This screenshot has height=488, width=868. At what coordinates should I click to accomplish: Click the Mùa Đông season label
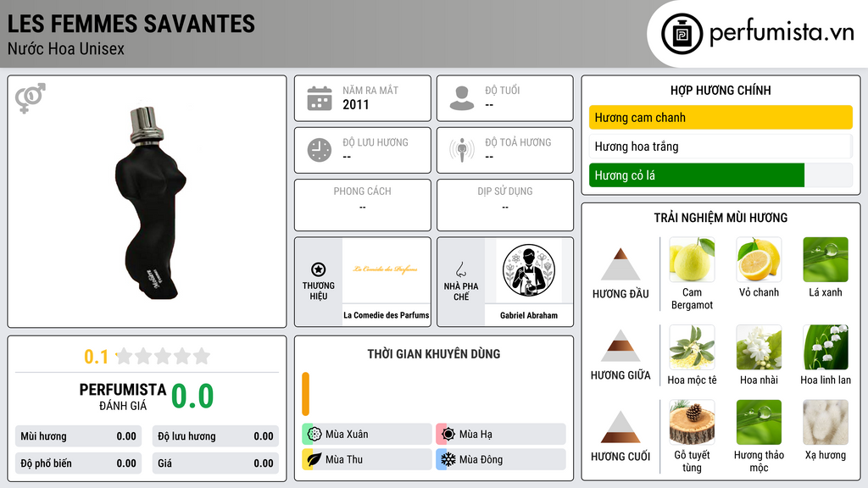point(481,460)
